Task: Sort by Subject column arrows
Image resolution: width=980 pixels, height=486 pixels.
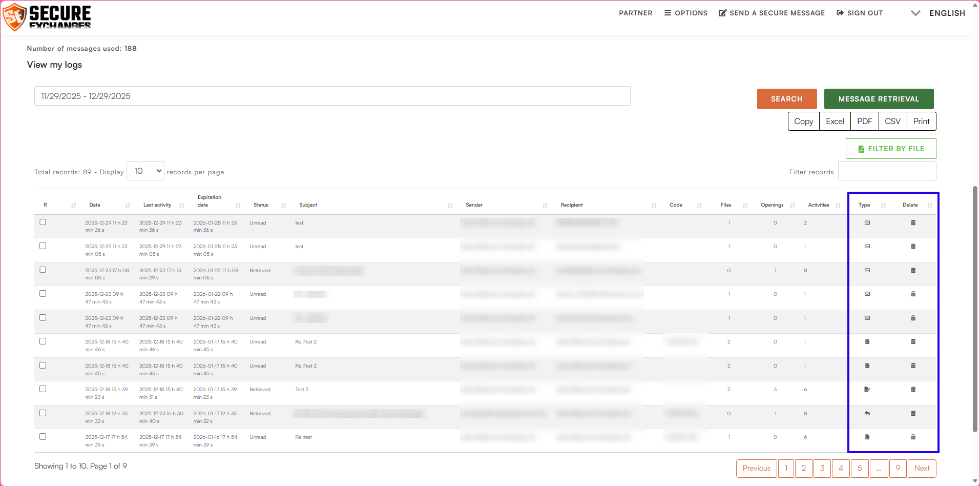Action: point(450,206)
